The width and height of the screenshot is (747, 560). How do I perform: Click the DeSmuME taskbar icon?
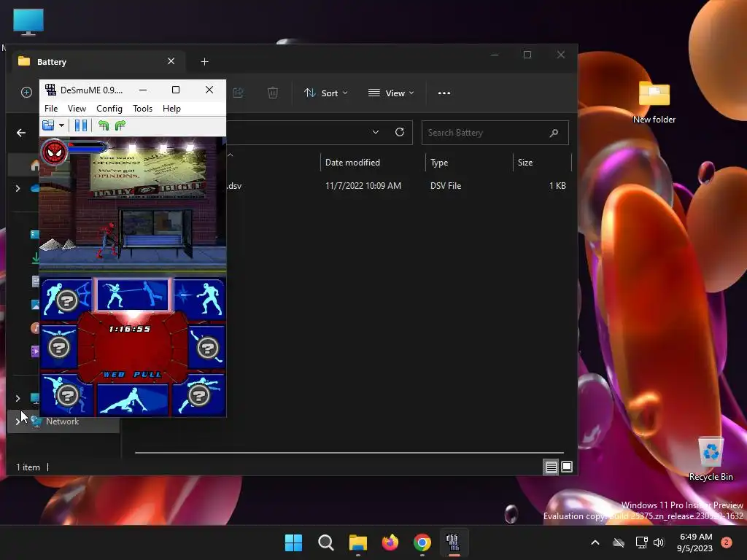tap(454, 542)
